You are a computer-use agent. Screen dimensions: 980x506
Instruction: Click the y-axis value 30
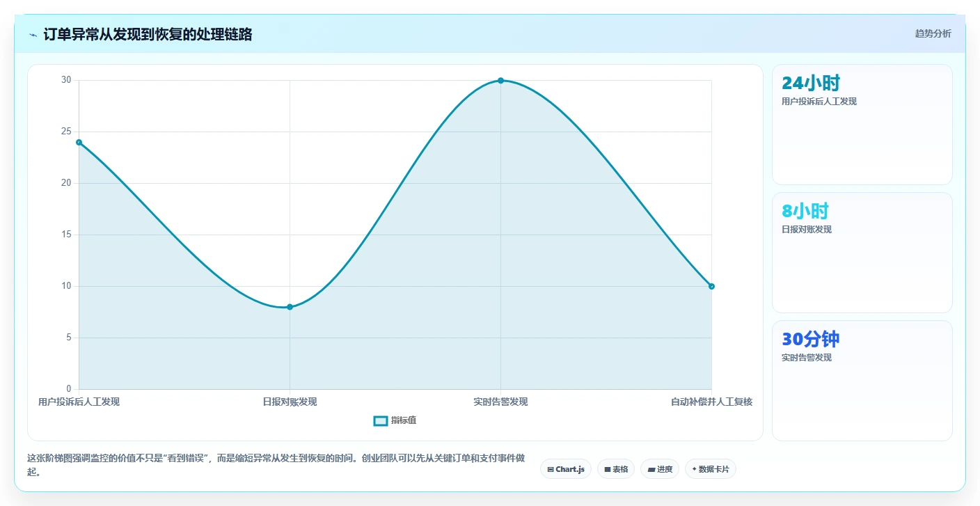66,80
